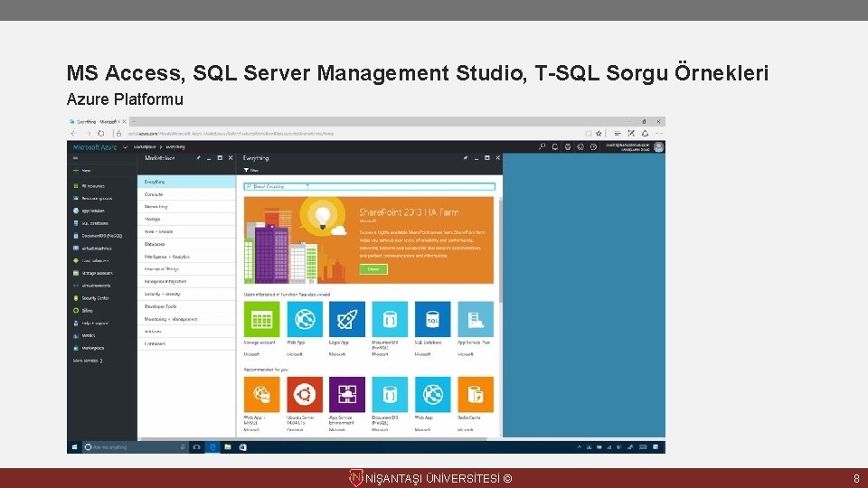Select Everything category in Marketplace
This screenshot has width=868, height=488.
click(x=186, y=182)
